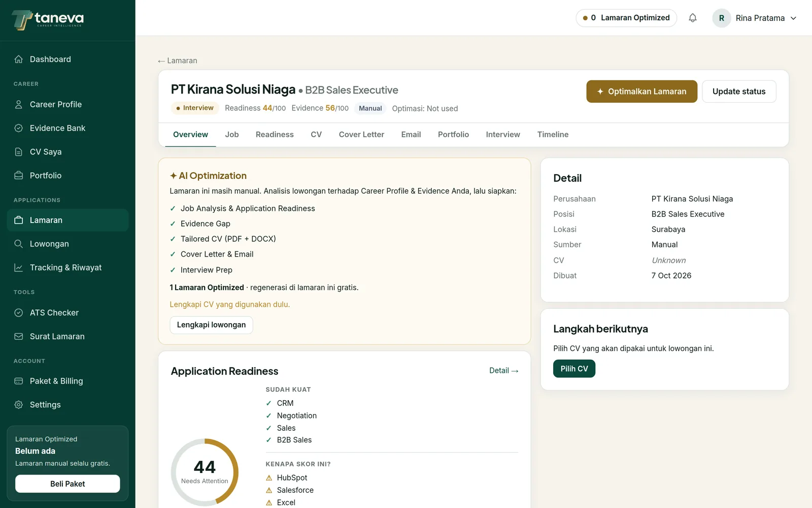Click the Salesforce warning item

290,490
